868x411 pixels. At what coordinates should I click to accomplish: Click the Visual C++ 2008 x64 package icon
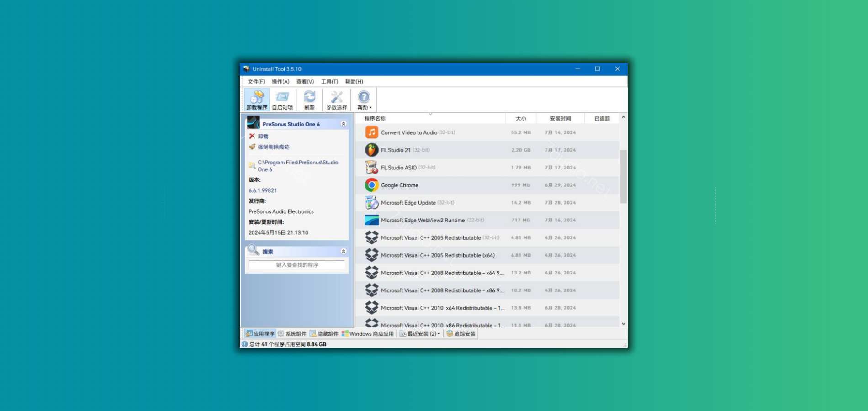pos(372,273)
